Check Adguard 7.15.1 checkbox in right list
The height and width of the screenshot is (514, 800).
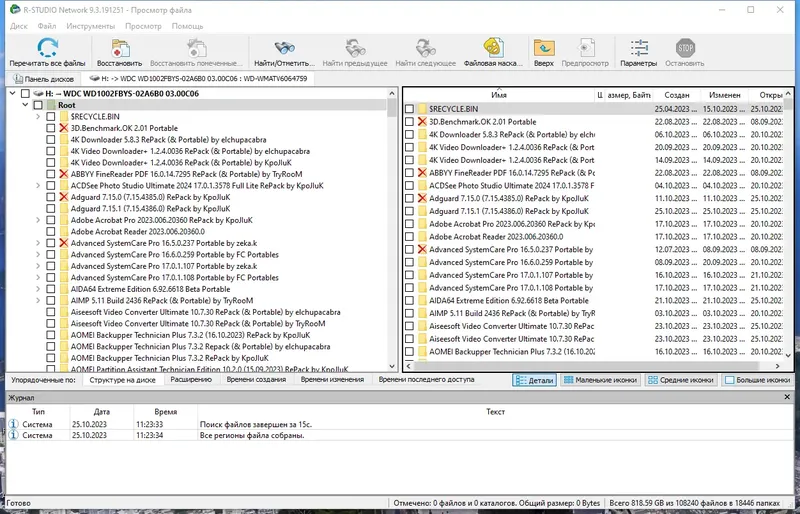click(409, 211)
